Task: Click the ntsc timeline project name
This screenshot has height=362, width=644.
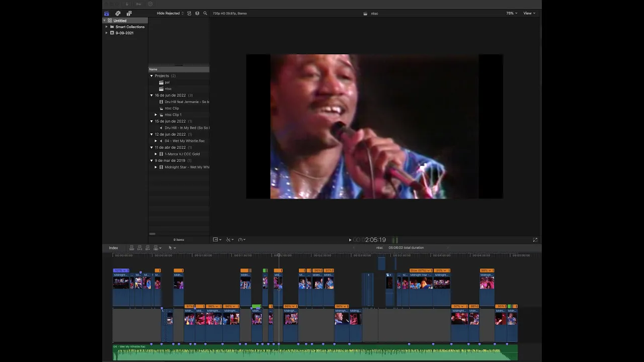Action: 379,248
